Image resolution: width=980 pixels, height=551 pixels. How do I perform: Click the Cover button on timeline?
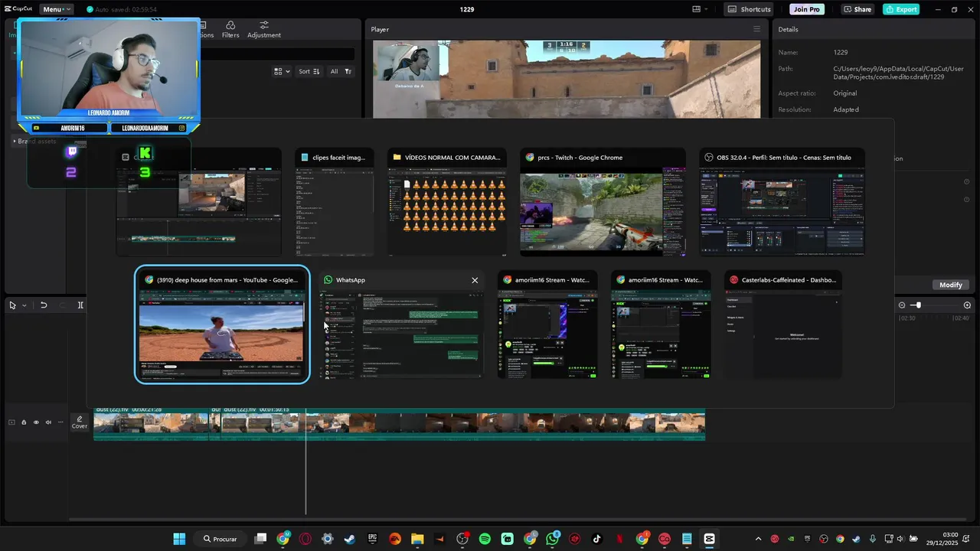(x=80, y=422)
